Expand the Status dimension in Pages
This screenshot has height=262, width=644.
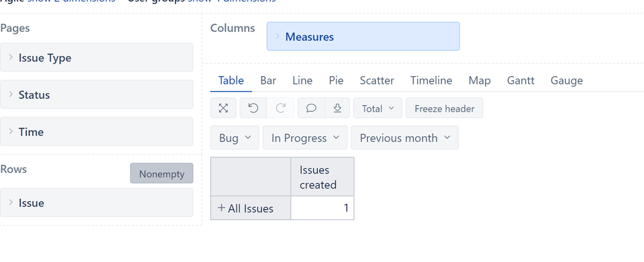coord(97,95)
